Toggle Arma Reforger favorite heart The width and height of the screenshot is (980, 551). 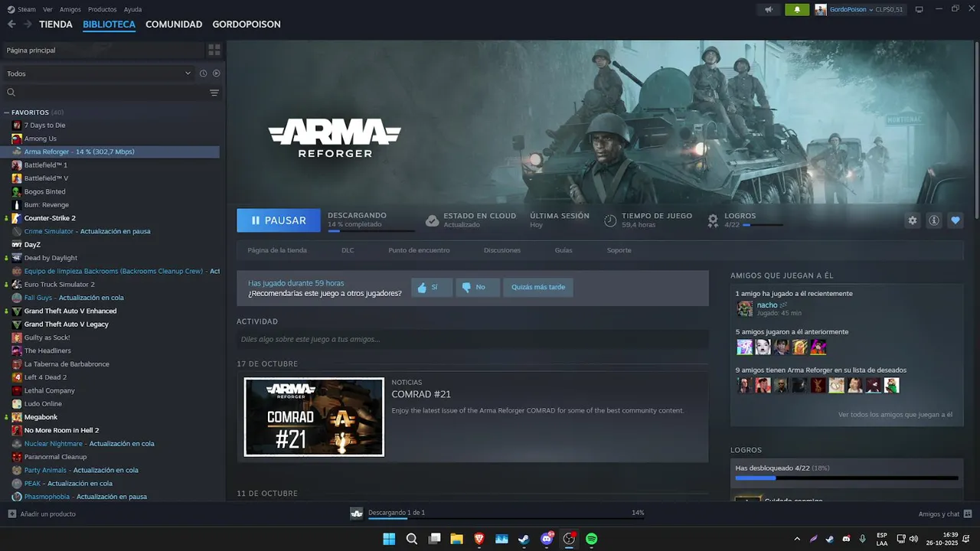coord(955,220)
